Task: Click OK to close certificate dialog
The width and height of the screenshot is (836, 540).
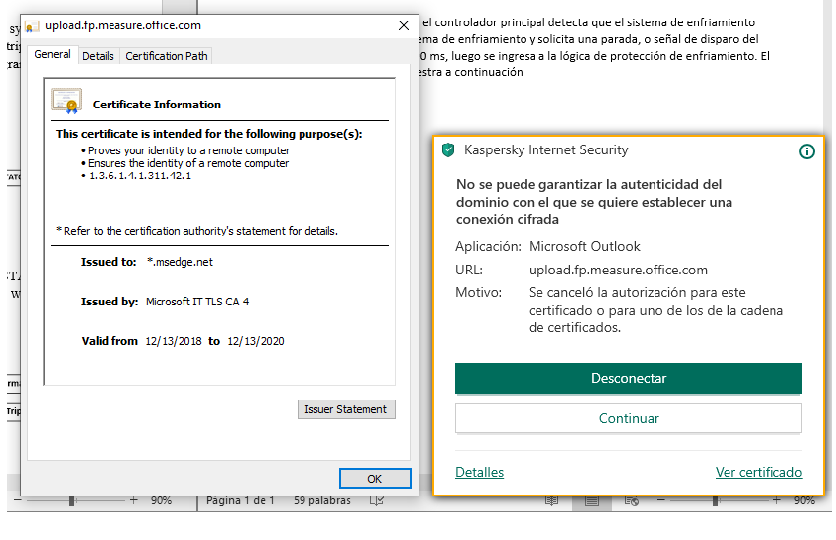Action: click(x=375, y=479)
